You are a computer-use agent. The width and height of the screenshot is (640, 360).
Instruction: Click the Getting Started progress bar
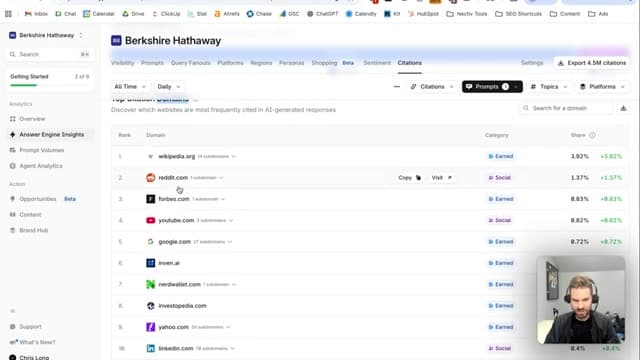(x=49, y=85)
